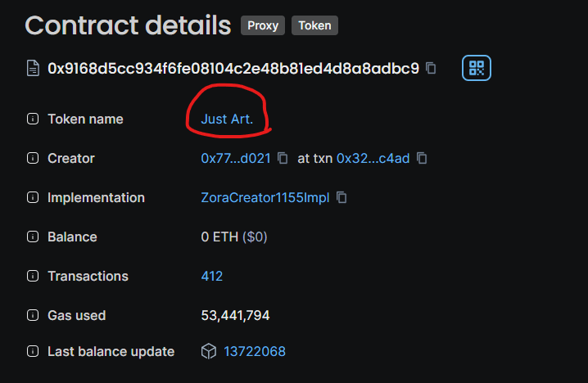588x383 pixels.
Task: Click info icon beside Creator
Action: pos(33,158)
